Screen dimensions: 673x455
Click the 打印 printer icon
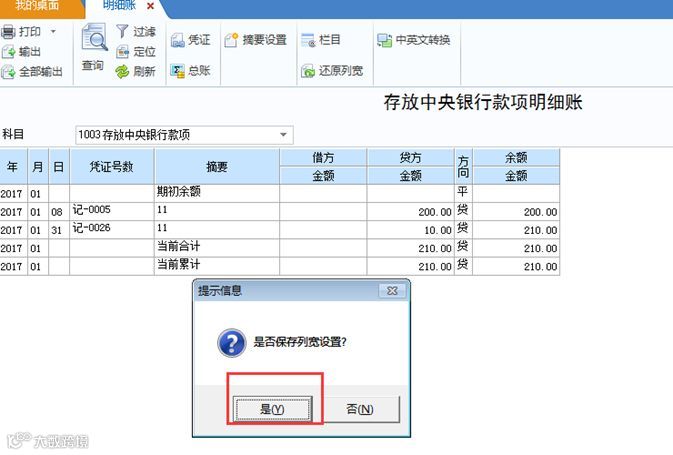(9, 32)
